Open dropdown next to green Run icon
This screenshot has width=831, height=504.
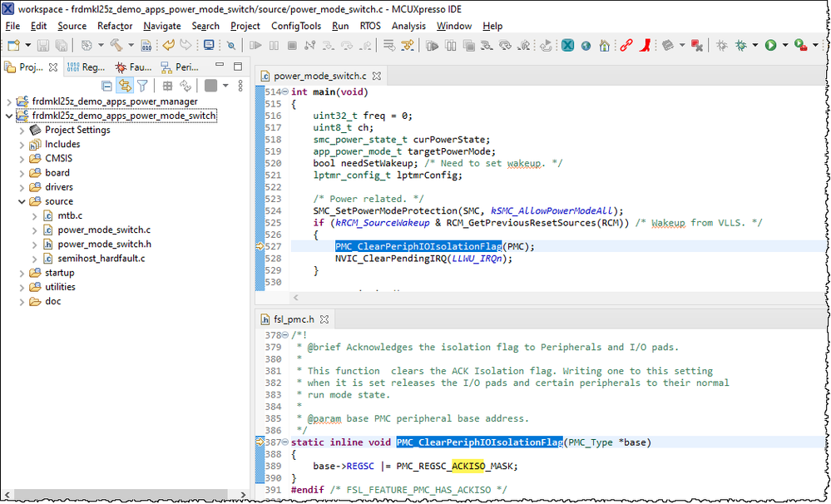tap(785, 46)
